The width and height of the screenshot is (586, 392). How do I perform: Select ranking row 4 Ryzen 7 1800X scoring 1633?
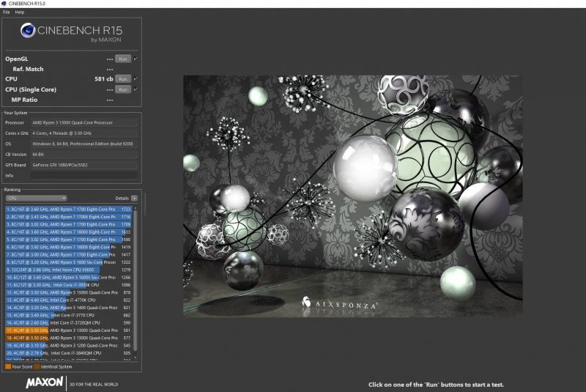click(68, 232)
